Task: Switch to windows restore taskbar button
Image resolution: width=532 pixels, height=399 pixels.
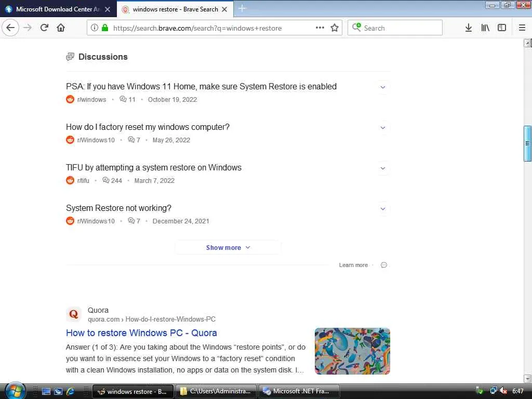Action: click(x=133, y=392)
